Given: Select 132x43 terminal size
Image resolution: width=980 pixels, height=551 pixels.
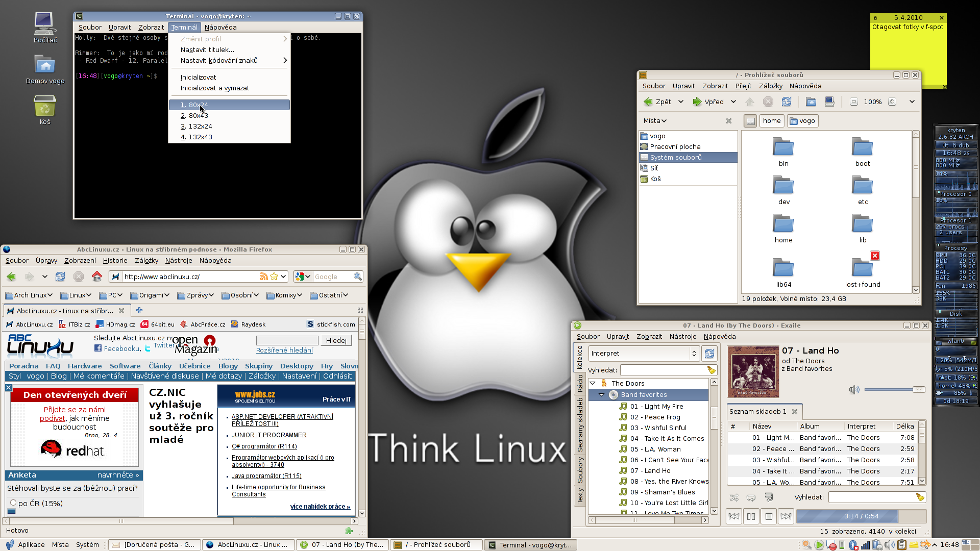Looking at the screenshot, I should point(230,137).
